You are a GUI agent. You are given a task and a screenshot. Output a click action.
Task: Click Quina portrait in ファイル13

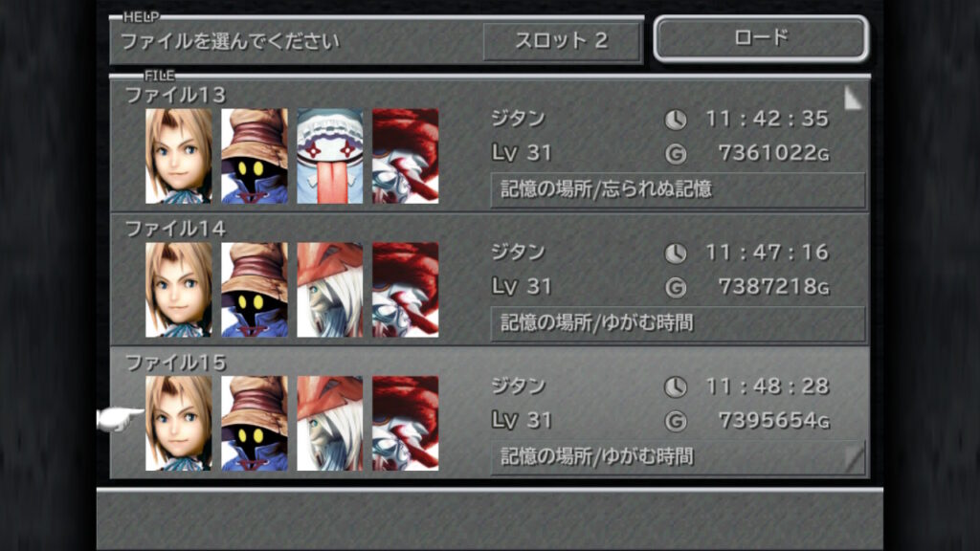click(330, 156)
